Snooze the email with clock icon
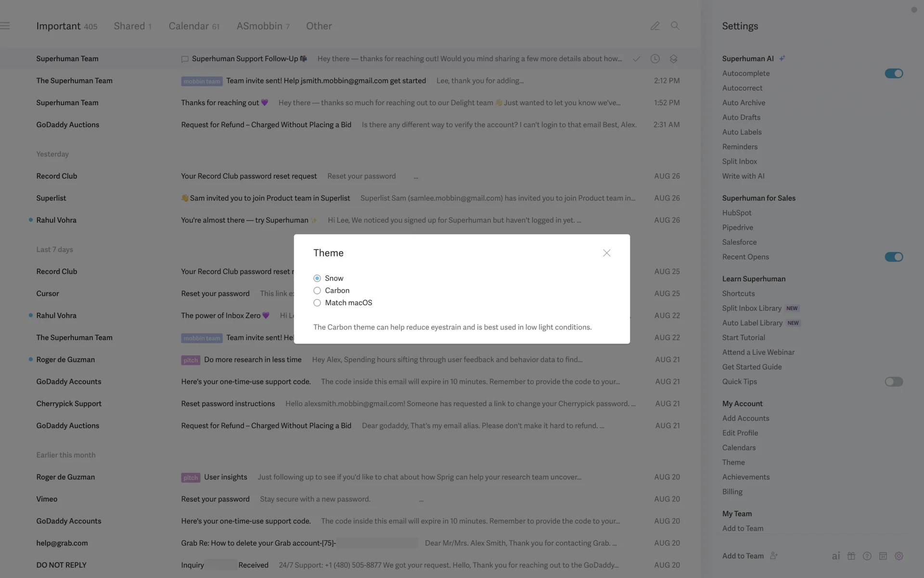 point(655,59)
